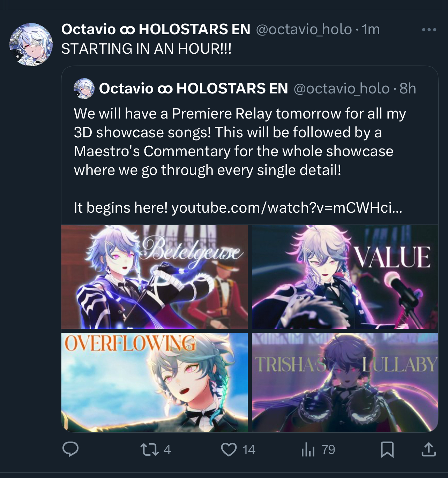448x478 pixels.
Task: Bookmark this tweet
Action: tap(387, 449)
